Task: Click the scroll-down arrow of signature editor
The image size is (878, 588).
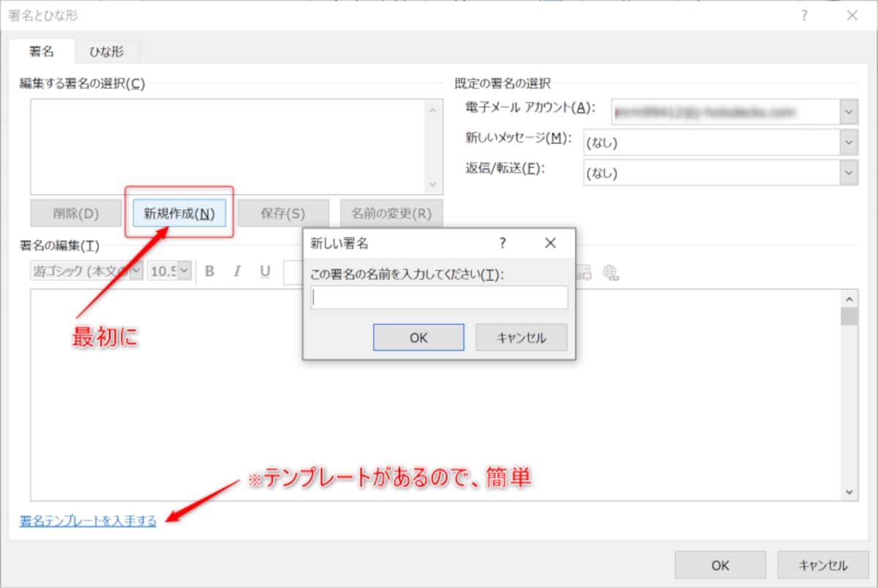Action: pyautogui.click(x=849, y=491)
